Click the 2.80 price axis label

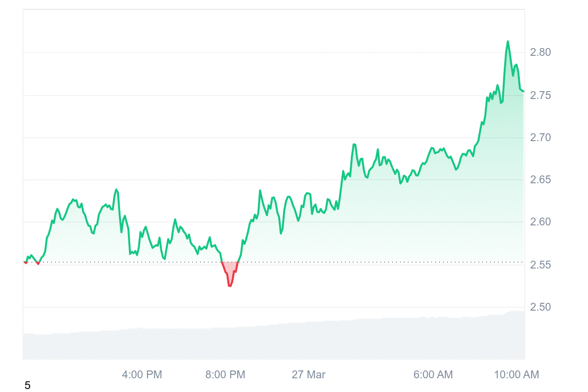point(541,52)
